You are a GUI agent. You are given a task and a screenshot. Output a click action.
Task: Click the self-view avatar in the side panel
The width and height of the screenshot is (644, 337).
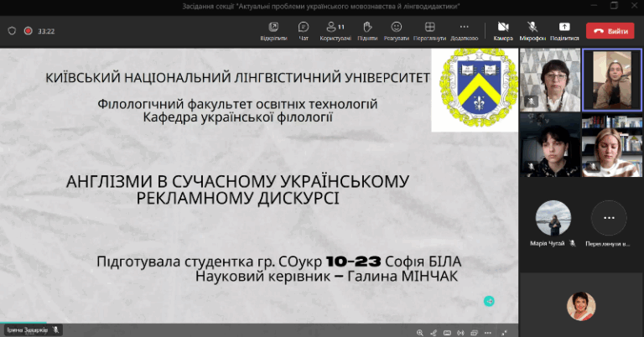(581, 306)
